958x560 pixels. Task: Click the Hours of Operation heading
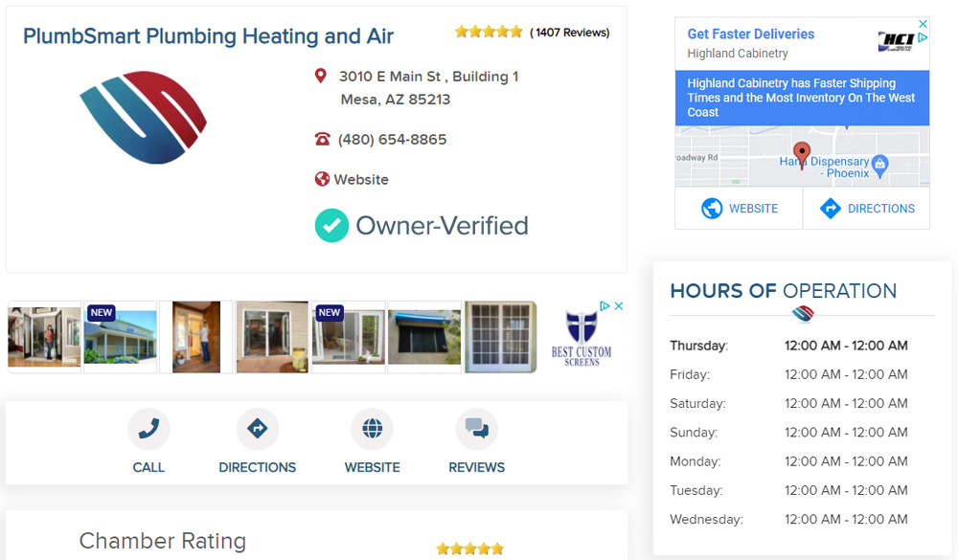(784, 291)
